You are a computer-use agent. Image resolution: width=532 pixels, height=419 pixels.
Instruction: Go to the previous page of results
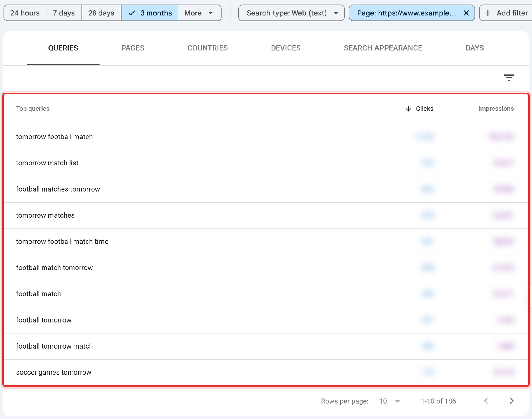(x=486, y=401)
